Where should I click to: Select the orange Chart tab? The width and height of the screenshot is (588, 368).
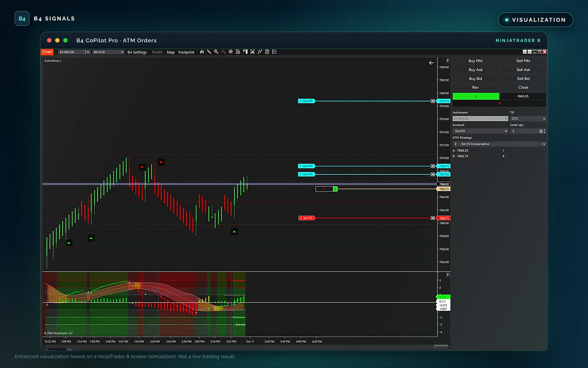pos(47,52)
